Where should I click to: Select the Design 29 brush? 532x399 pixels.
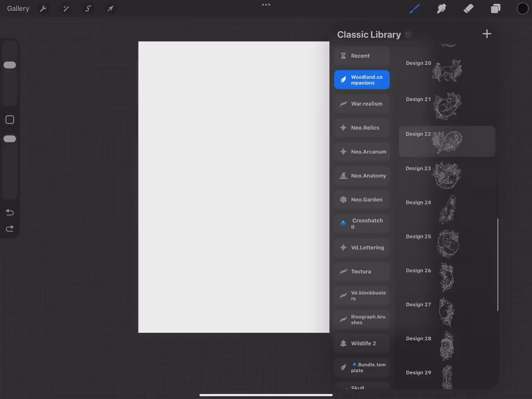[x=447, y=377]
